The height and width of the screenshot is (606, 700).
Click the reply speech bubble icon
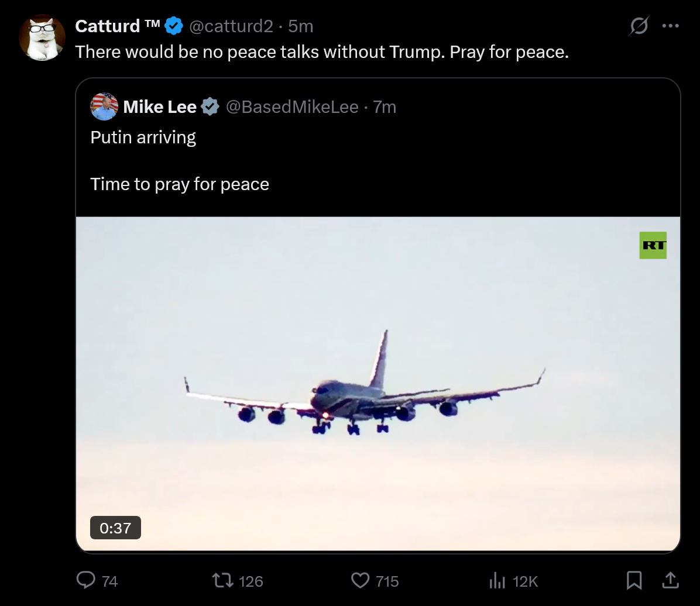(86, 580)
